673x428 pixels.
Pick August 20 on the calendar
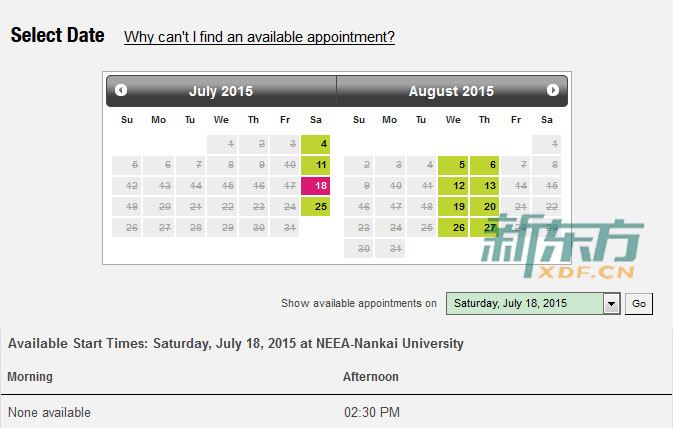pyautogui.click(x=485, y=207)
